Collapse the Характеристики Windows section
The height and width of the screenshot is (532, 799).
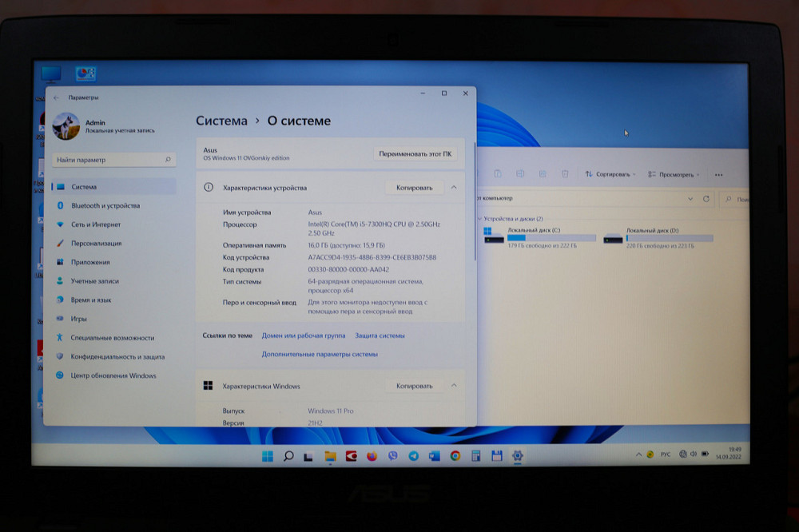[454, 386]
